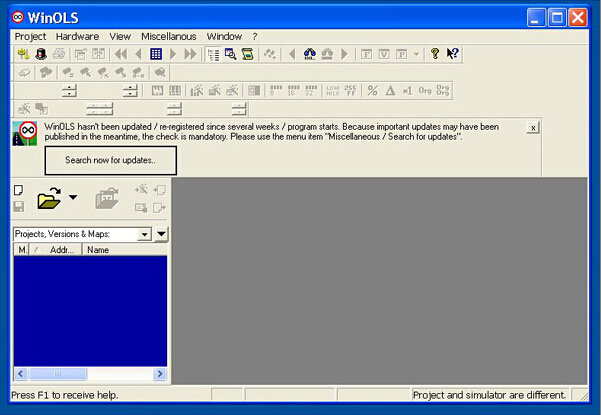Open the Window menu
Image resolution: width=601 pixels, height=415 pixels.
pyautogui.click(x=224, y=36)
